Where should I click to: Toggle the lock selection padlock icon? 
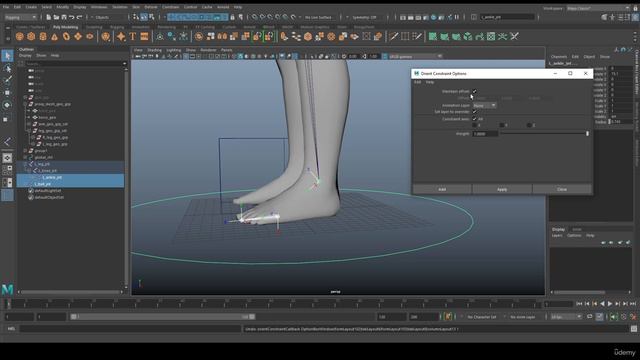pos(233,17)
